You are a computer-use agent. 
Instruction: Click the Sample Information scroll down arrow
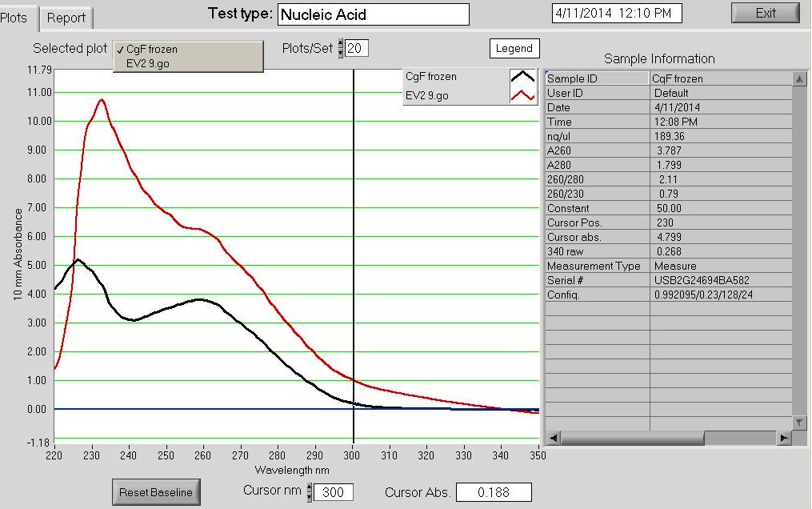point(799,422)
